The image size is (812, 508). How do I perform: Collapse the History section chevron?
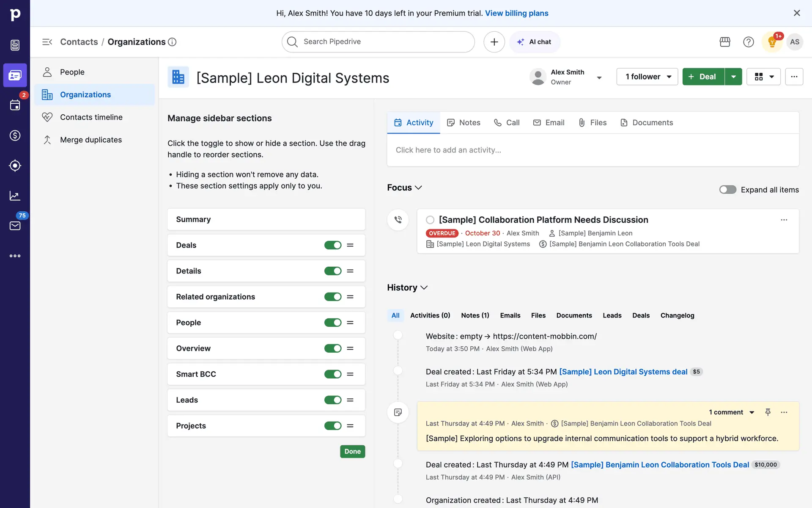tap(424, 288)
